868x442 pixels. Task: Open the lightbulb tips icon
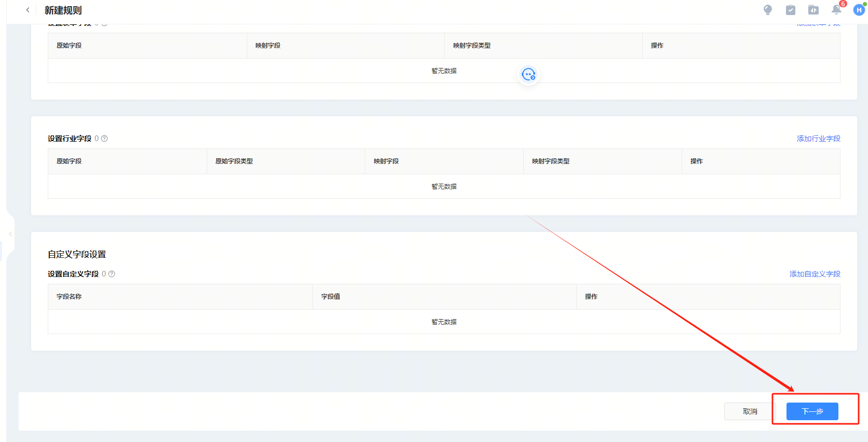tap(767, 10)
